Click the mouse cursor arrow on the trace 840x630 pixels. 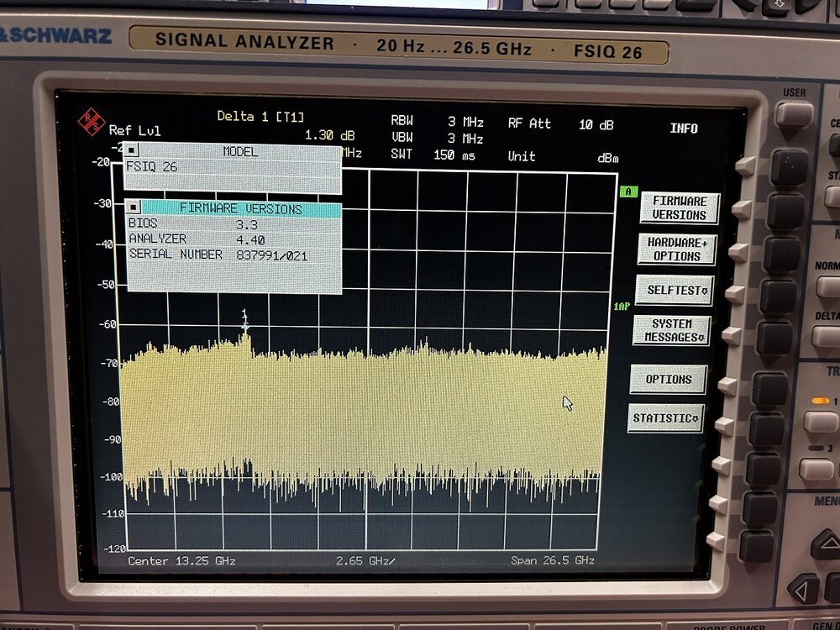click(568, 404)
